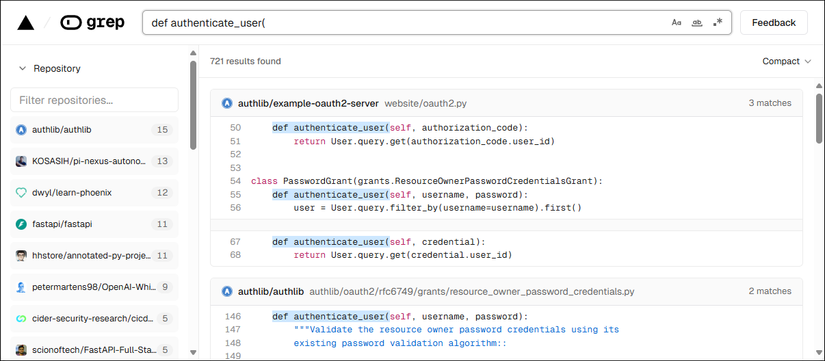The width and height of the screenshot is (825, 361).
Task: Open website/oauth2.py file path
Action: pyautogui.click(x=425, y=104)
